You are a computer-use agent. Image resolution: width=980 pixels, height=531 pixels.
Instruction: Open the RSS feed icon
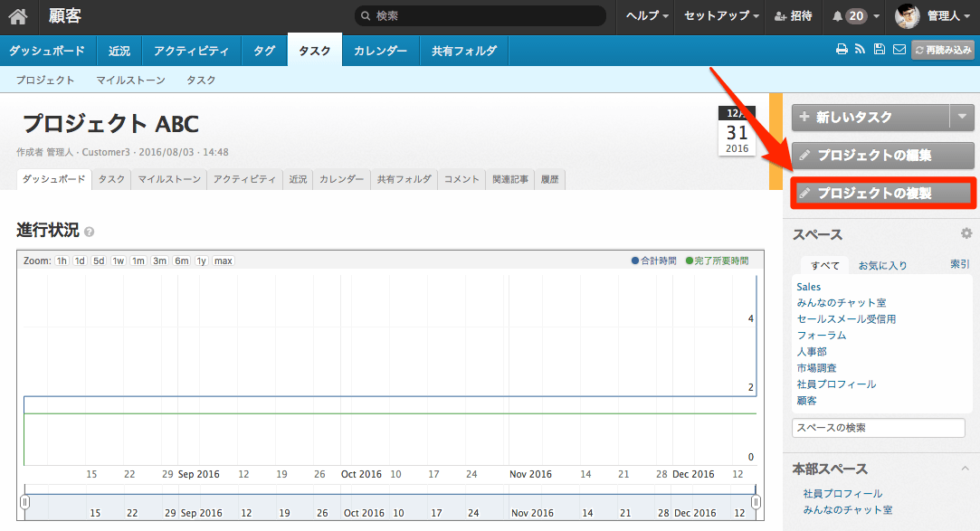tap(860, 50)
